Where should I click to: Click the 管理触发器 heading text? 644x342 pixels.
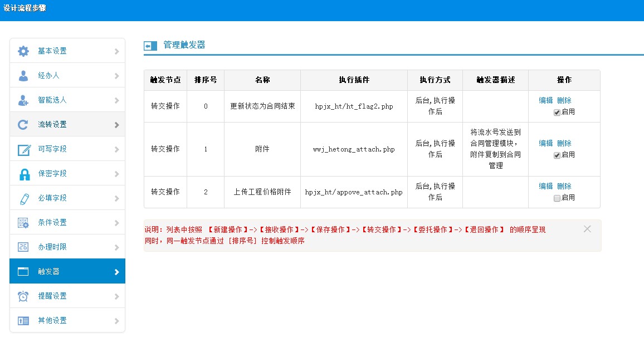[184, 45]
